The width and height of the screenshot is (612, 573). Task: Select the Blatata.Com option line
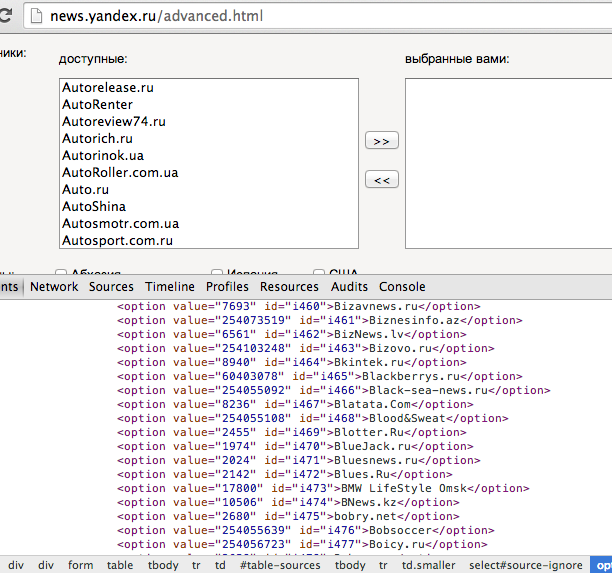[295, 405]
